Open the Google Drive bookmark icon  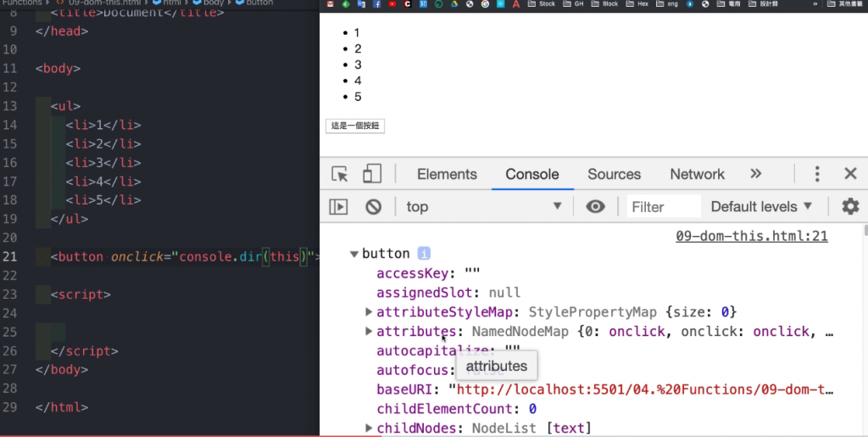(x=454, y=4)
